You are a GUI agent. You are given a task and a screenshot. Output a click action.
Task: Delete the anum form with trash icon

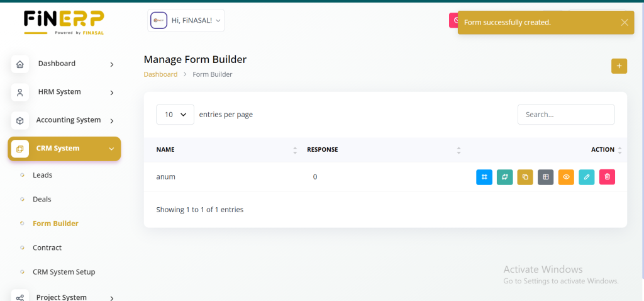pyautogui.click(x=607, y=177)
